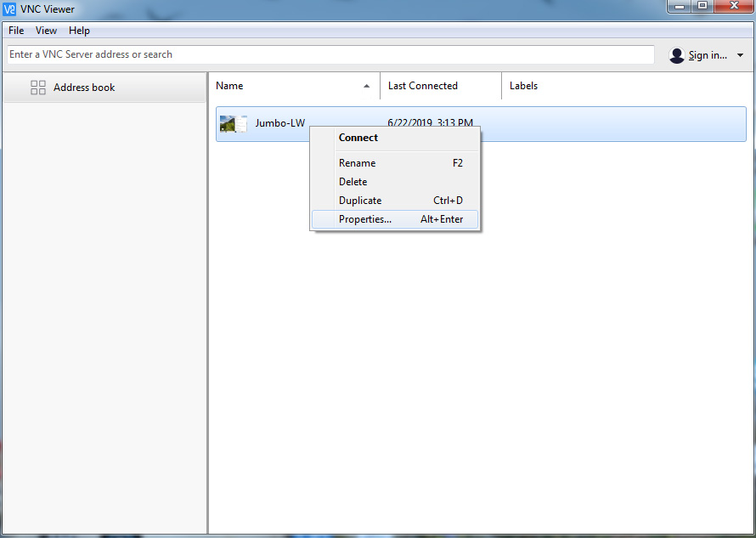Screen dimensions: 756x538
Task: Expand the Sign in dropdown arrow
Action: point(740,55)
